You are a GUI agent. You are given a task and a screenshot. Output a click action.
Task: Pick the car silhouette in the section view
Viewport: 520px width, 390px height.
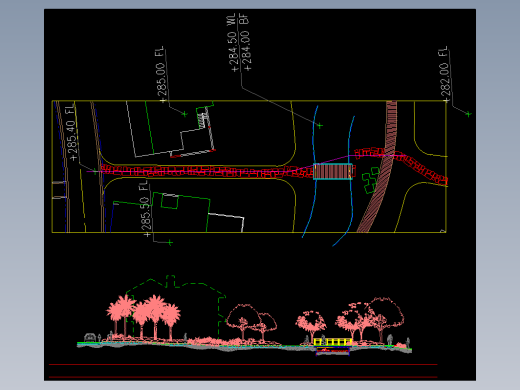(89, 337)
